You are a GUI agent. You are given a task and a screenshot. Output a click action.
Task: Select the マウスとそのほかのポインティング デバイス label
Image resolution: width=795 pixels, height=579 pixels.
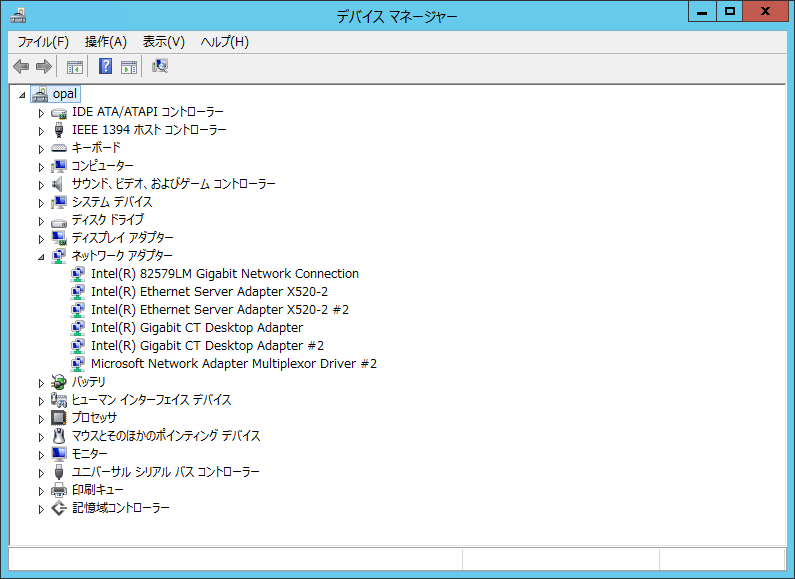point(166,436)
